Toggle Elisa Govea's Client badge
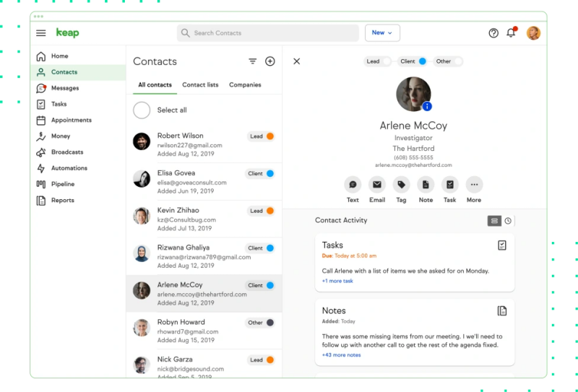The image size is (578, 392). [260, 173]
